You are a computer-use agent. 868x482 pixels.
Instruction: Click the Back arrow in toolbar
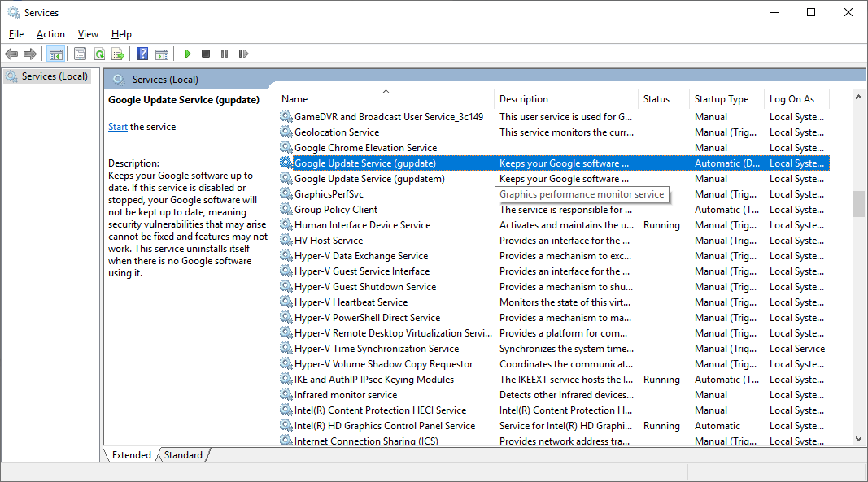11,54
